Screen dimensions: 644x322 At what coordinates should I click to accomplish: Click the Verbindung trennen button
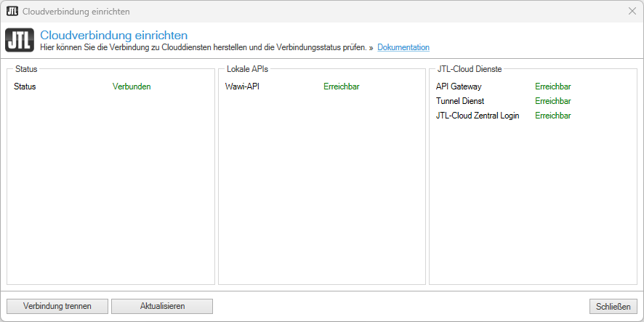click(57, 306)
